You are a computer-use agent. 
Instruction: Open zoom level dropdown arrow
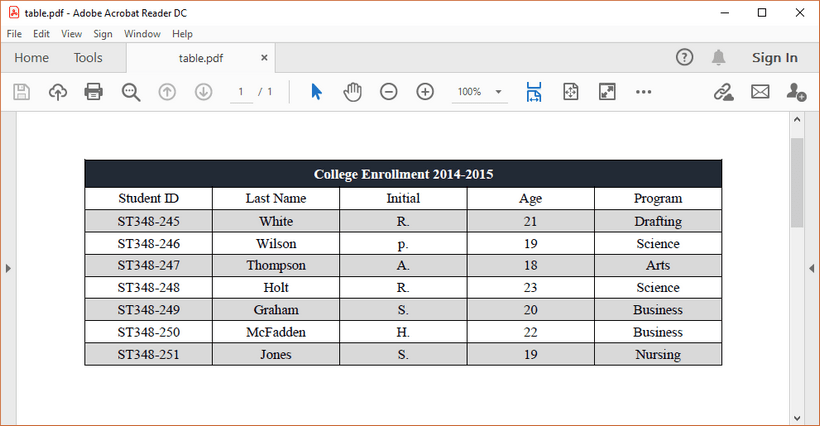pos(498,92)
